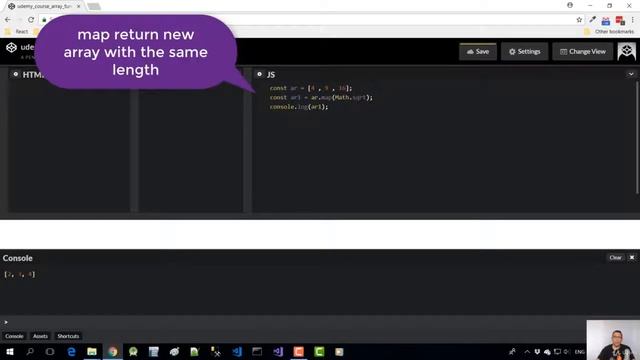Show hidden system tray icons
This screenshot has height=360, width=640.
(x=527, y=352)
